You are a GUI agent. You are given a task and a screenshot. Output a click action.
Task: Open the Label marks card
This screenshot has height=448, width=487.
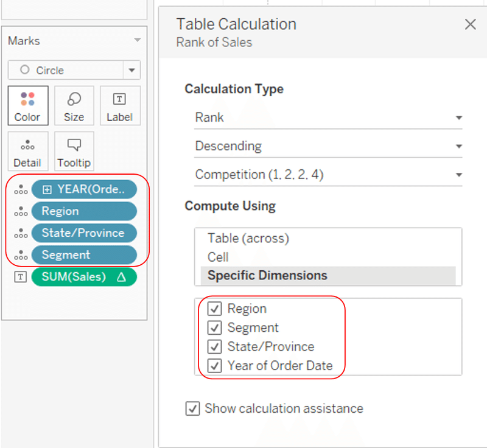119,105
